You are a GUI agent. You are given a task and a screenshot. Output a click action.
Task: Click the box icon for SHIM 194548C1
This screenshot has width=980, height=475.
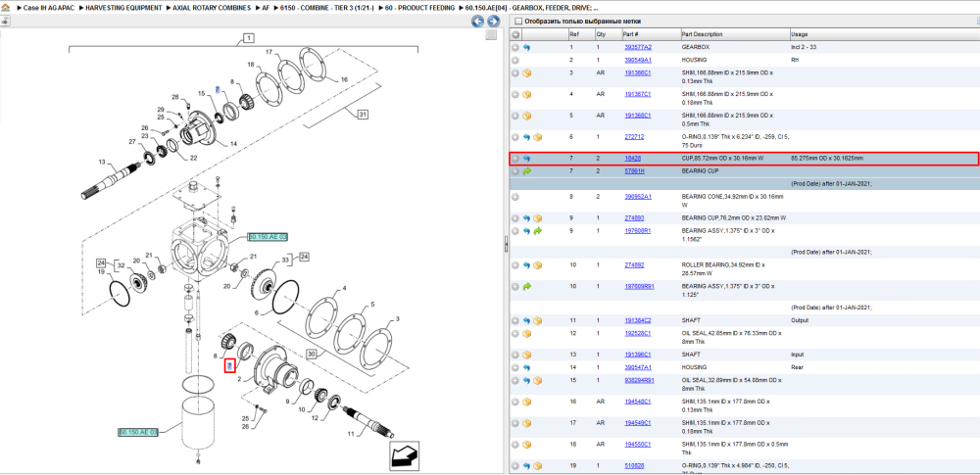(x=527, y=402)
